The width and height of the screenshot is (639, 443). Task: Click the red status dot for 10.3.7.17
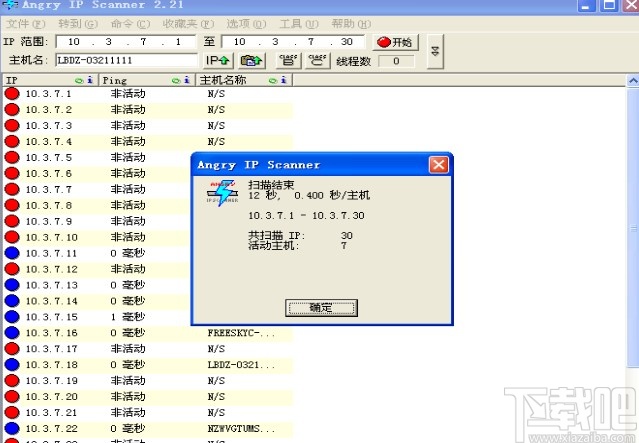coord(12,349)
